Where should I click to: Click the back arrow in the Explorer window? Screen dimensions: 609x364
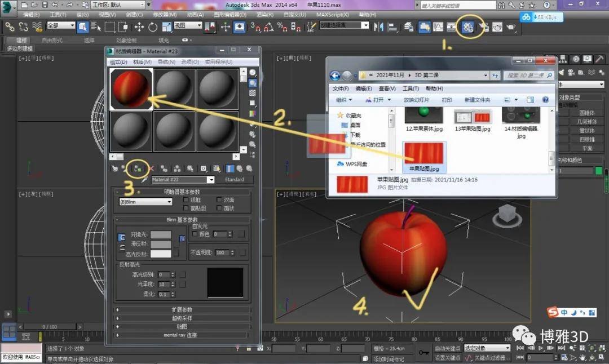[335, 76]
